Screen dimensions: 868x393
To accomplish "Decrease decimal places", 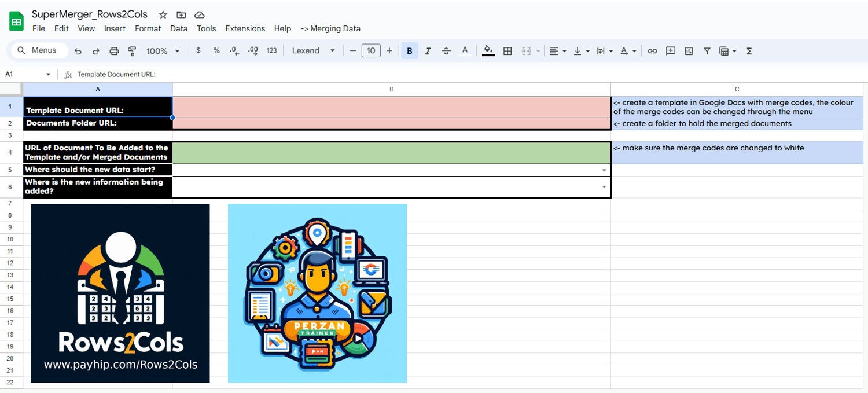I will [x=234, y=50].
